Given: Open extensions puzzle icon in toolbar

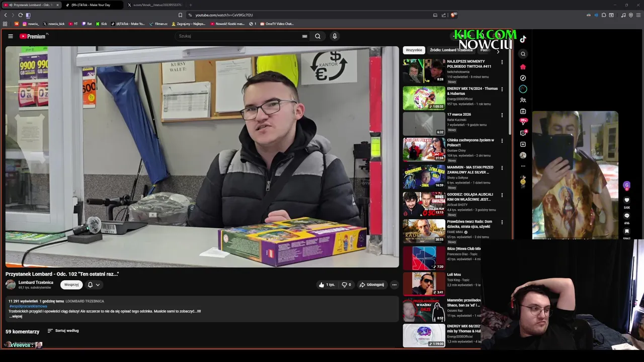Looking at the screenshot, I should [x=604, y=15].
